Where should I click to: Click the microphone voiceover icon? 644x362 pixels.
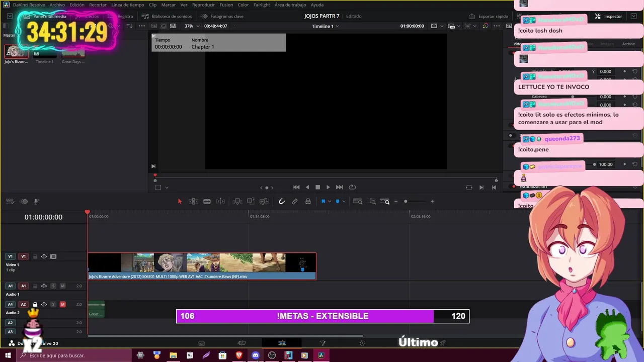[37, 202]
